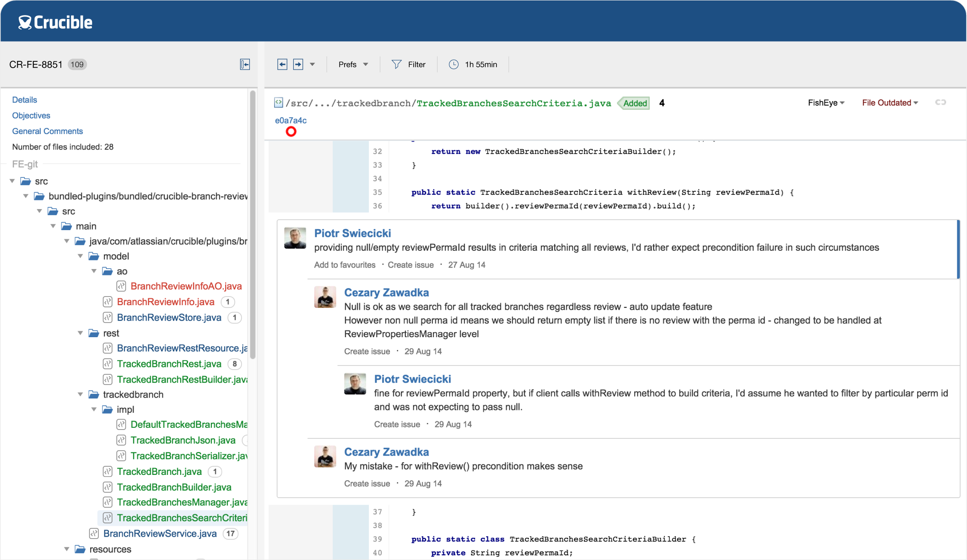Screen dimensions: 967x560
Task: Click the Filter icon in toolbar
Action: 397,65
